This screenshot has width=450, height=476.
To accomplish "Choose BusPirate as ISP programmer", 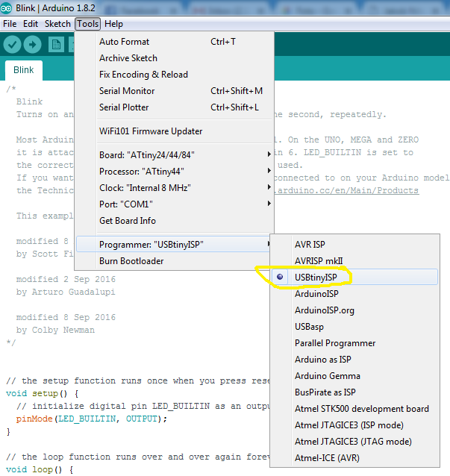I will pos(354,392).
